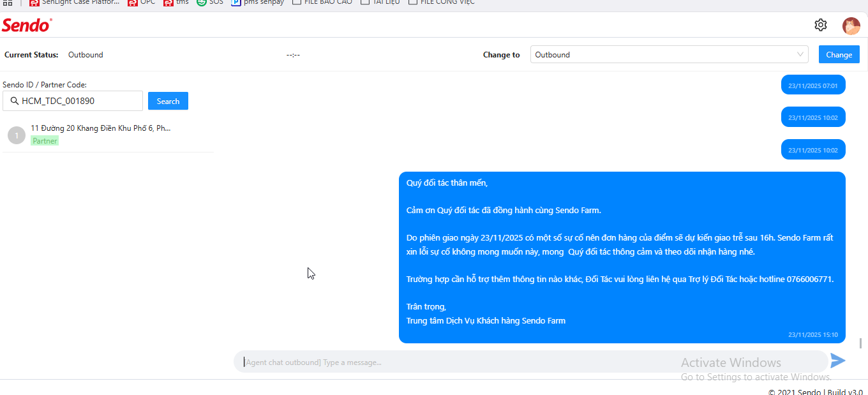Open the SenLight Case Platform bookmark

75,2
